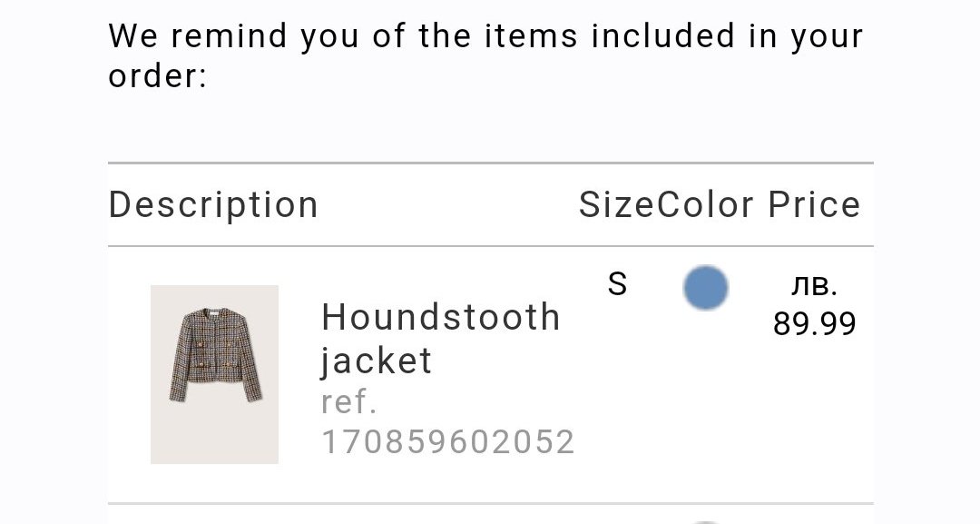This screenshot has width=980, height=524.
Task: Select the size S value
Action: tap(617, 284)
